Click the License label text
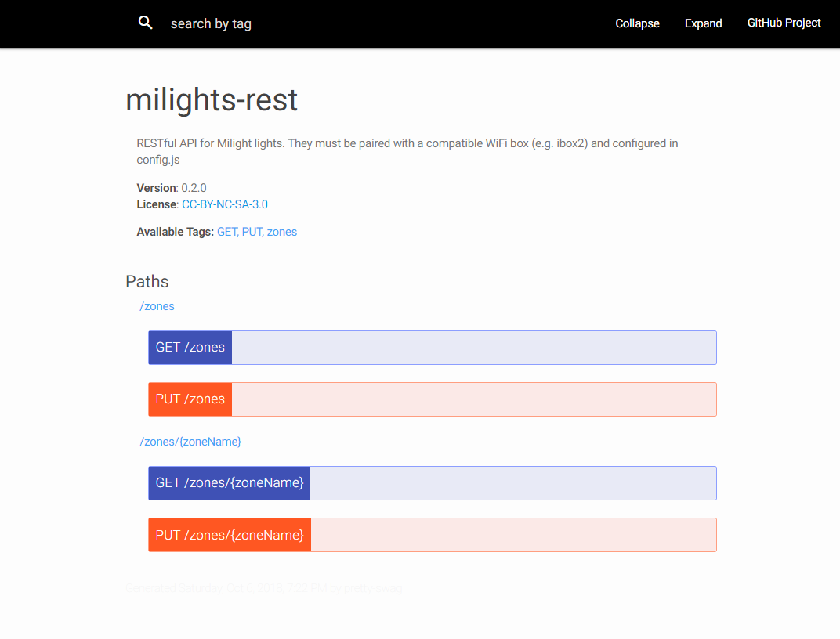Screen dimensions: 840x639 coord(157,204)
